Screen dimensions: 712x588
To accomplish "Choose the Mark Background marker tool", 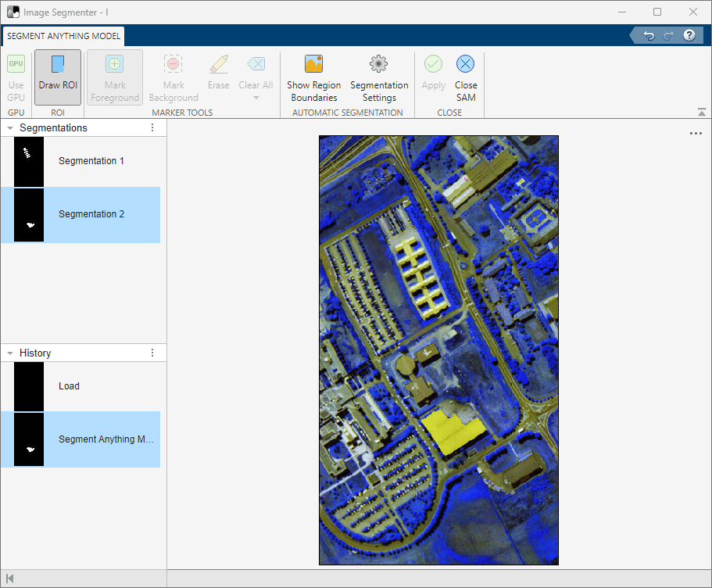I will [174, 77].
